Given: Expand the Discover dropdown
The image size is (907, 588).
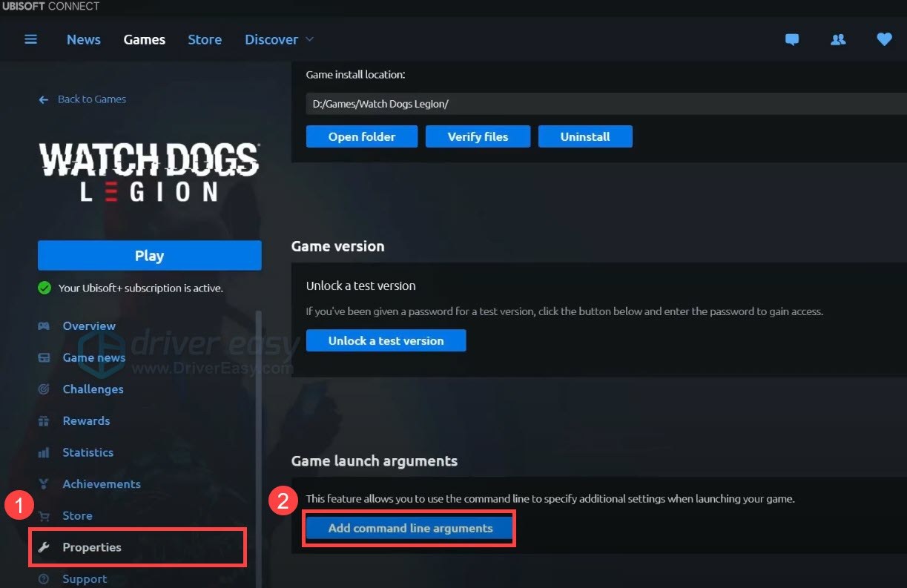Looking at the screenshot, I should (278, 39).
